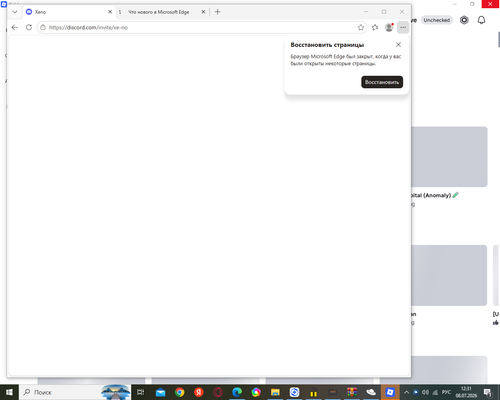Switch to the Xeno tab
The image size is (500, 400).
click(x=69, y=12)
